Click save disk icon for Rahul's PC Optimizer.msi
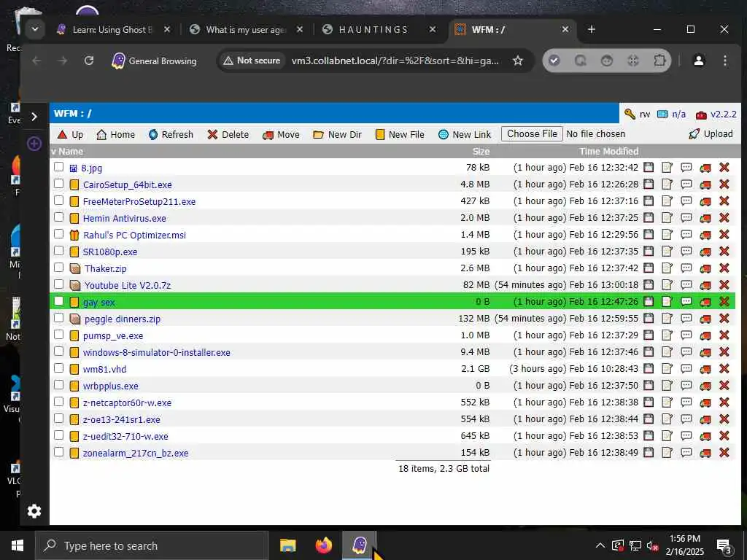Viewport: 747px width, 560px height. coord(649,234)
